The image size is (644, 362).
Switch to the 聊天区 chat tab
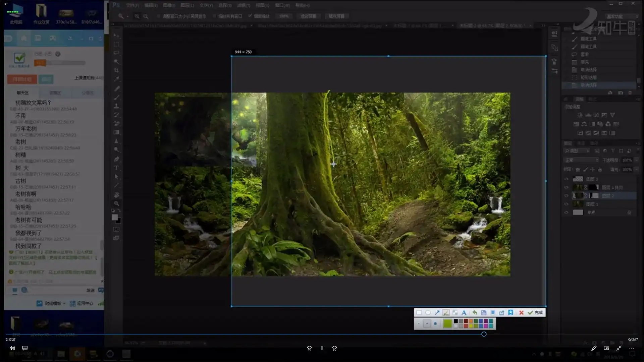coord(22,93)
